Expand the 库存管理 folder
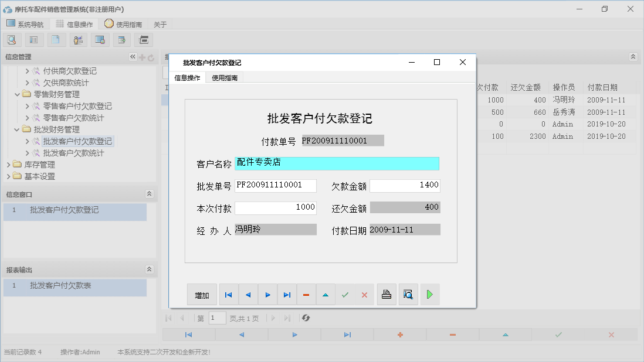This screenshot has height=362, width=644. coord(10,165)
